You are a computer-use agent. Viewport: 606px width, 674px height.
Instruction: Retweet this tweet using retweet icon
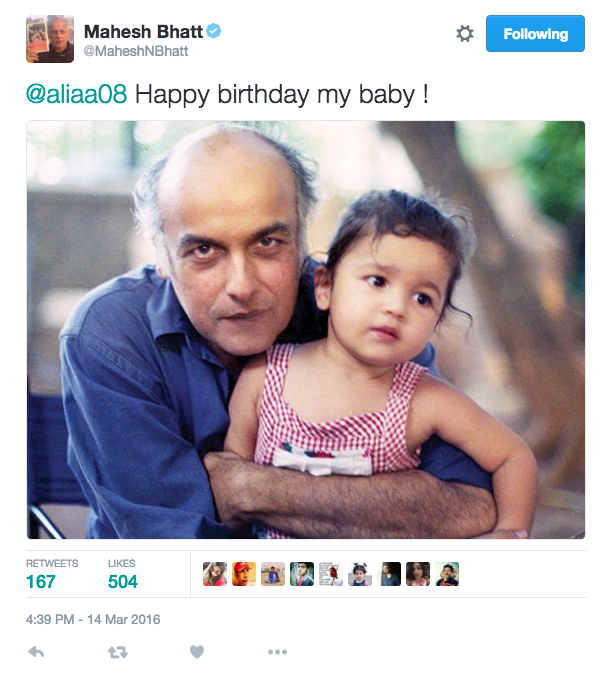point(118,653)
